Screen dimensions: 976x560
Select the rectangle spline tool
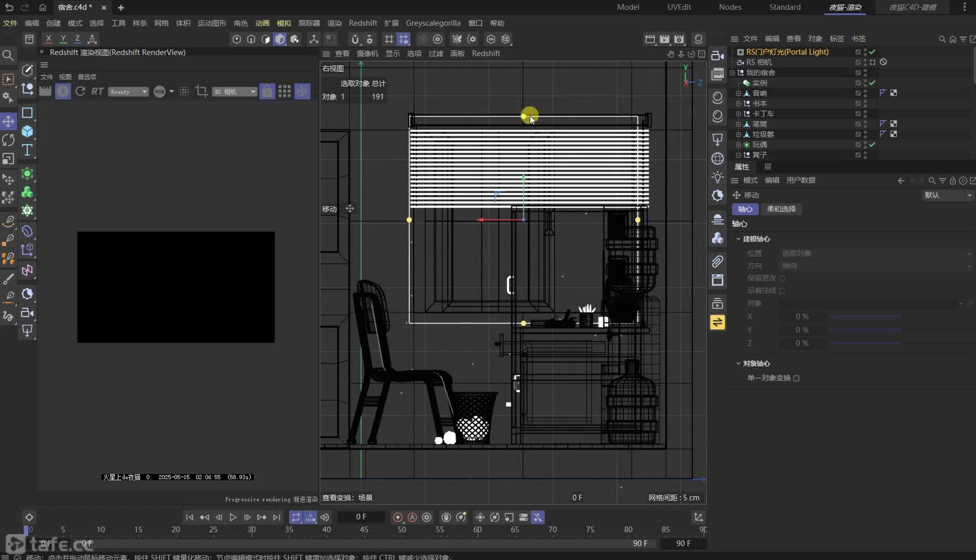click(x=27, y=113)
